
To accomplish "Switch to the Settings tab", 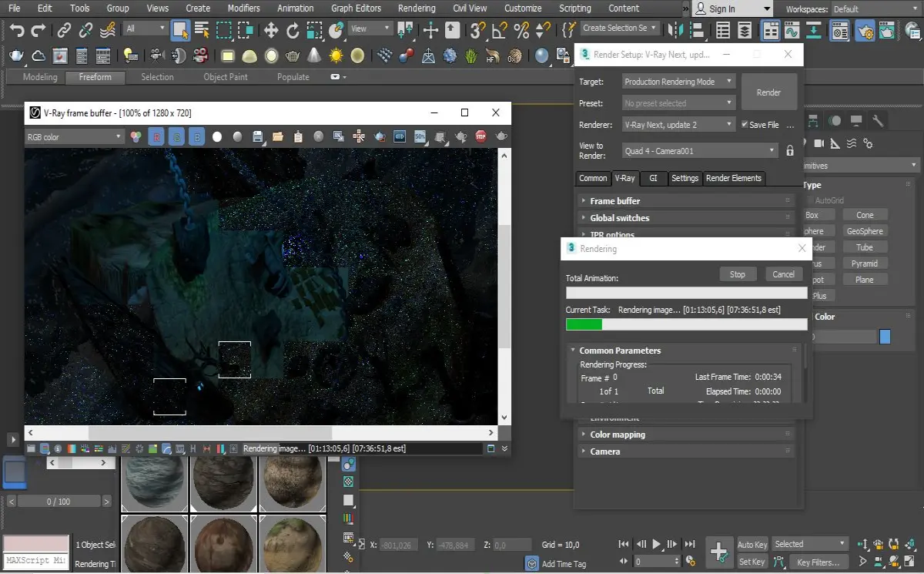I will (685, 178).
